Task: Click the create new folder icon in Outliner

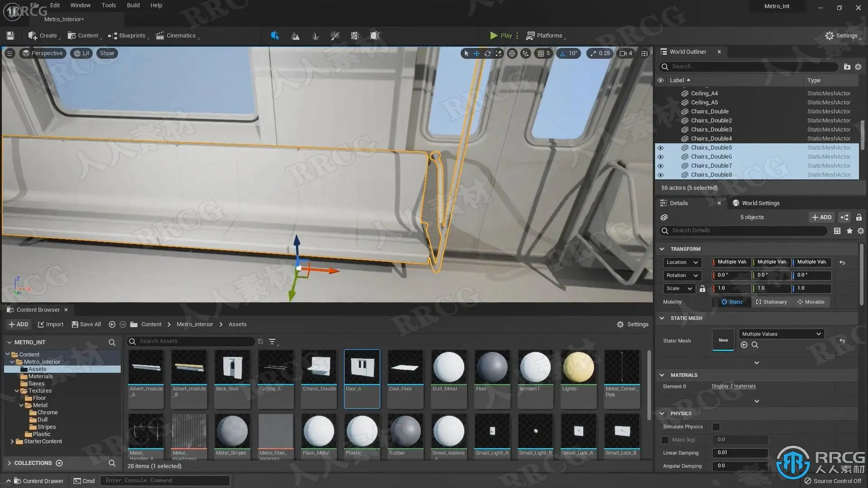Action: (x=847, y=66)
